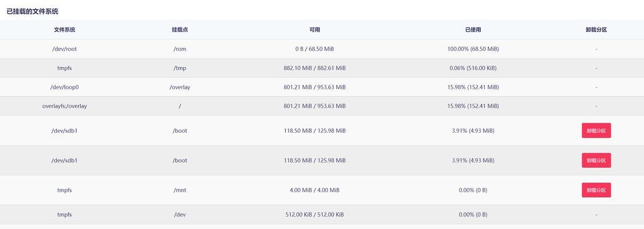The width and height of the screenshot is (644, 229).
Task: Click the 挂载点 column header
Action: tap(180, 30)
